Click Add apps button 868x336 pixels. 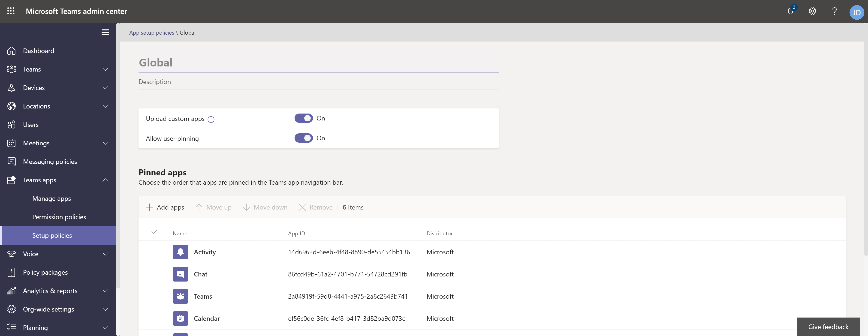point(165,207)
